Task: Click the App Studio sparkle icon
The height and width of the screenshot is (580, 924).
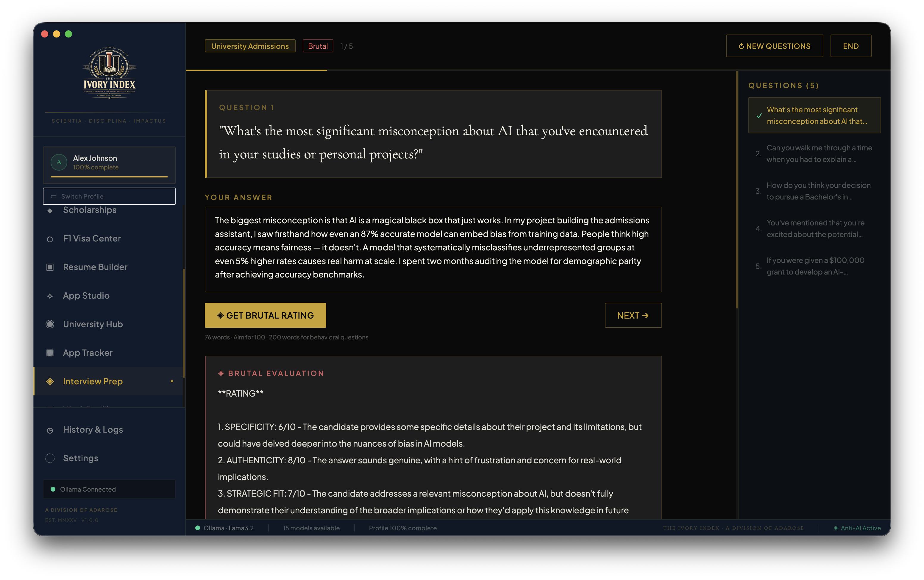Action: [x=50, y=296]
